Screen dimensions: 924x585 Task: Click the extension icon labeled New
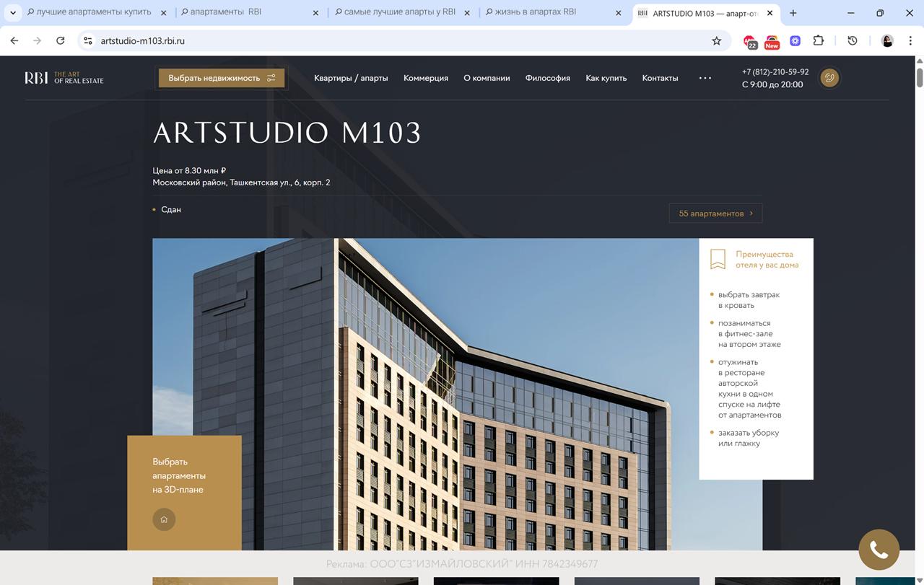click(x=772, y=42)
